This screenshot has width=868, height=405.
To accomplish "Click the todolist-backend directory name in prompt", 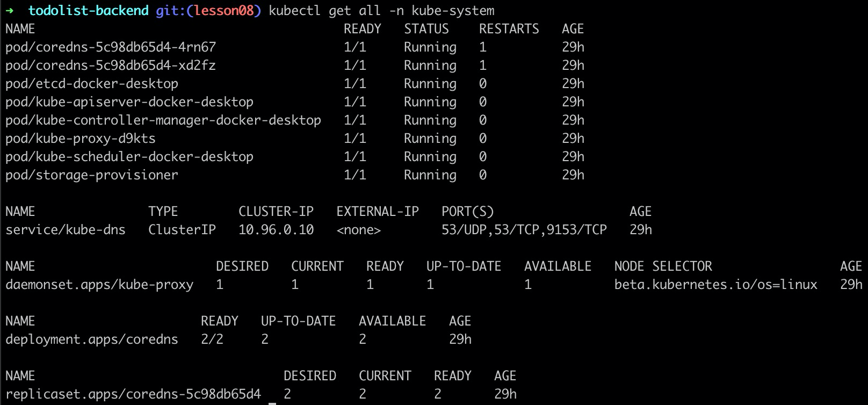I will point(89,11).
